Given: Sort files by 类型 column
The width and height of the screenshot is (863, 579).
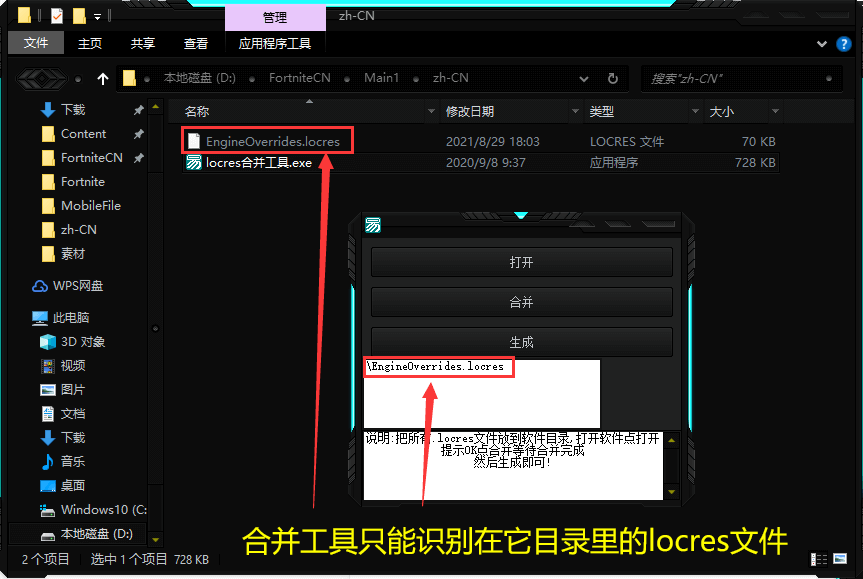Looking at the screenshot, I should tap(602, 112).
